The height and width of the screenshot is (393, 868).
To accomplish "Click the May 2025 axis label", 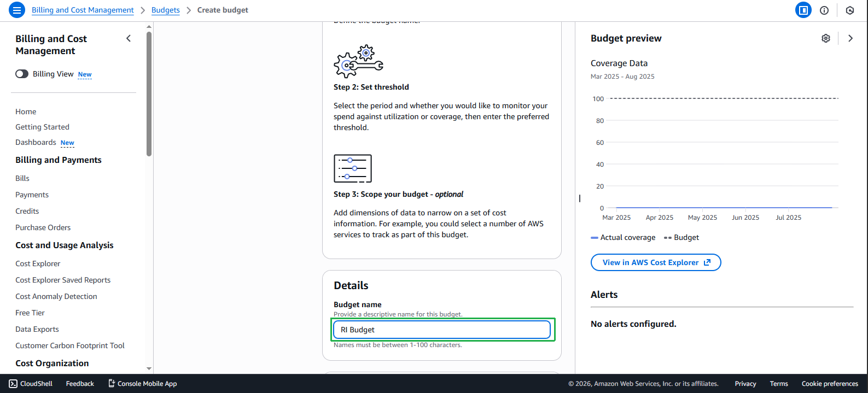I will pos(702,218).
